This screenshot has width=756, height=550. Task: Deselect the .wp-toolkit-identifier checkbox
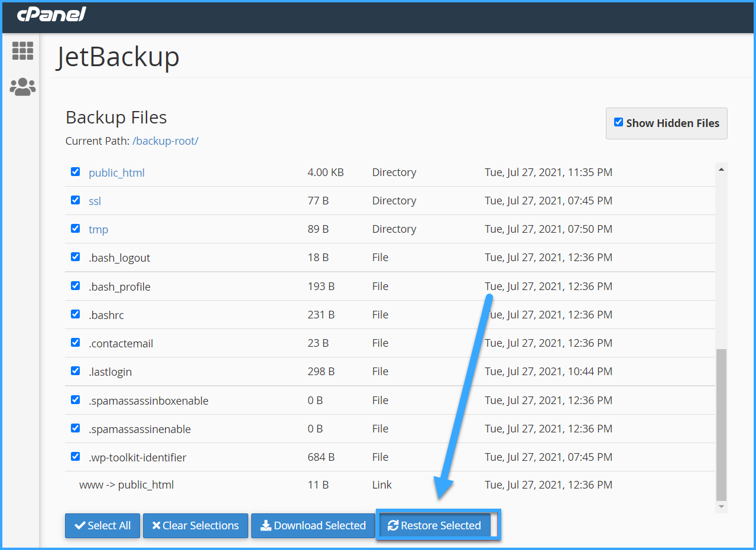point(75,457)
